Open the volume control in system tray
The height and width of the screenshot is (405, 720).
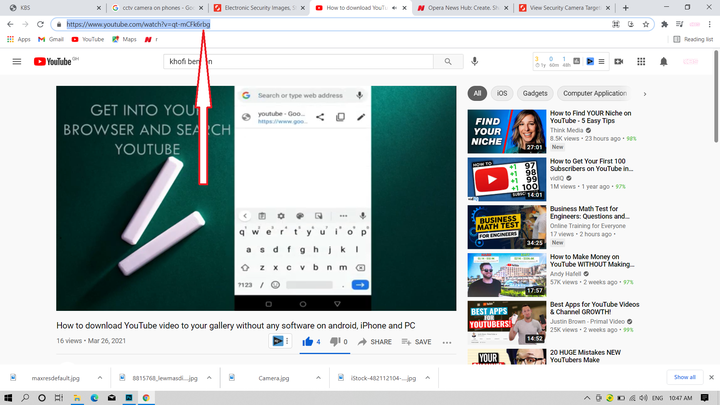point(644,398)
